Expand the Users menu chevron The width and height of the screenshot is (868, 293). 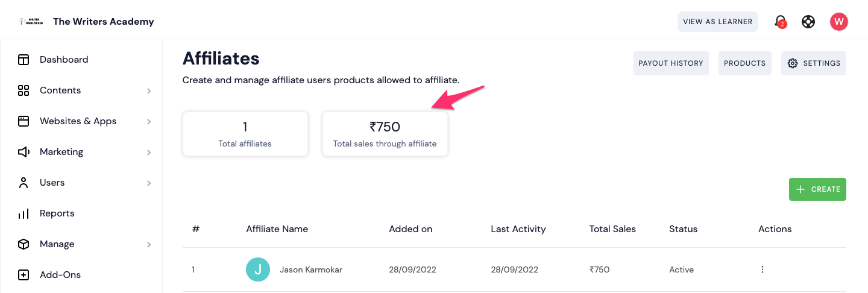(x=149, y=183)
